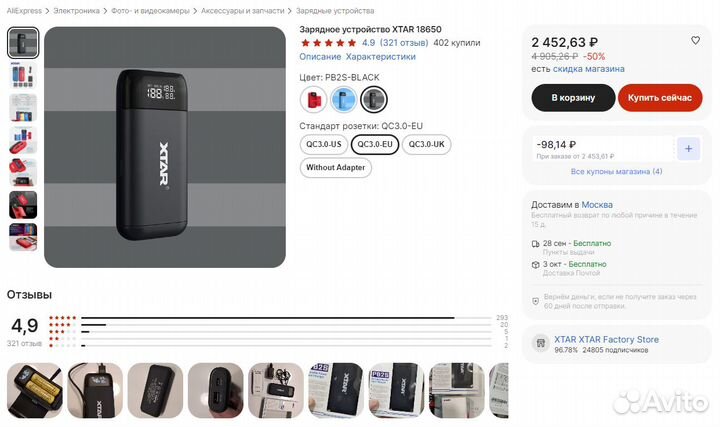Image resolution: width=720 pixels, height=427 pixels.
Task: Click the five-star rating icons
Action: pyautogui.click(x=328, y=43)
